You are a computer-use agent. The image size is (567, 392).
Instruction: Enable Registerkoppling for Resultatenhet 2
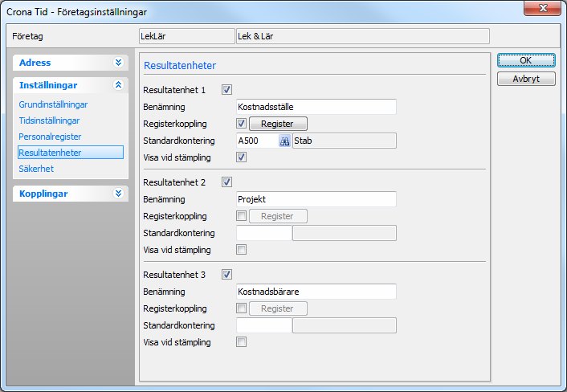241,216
